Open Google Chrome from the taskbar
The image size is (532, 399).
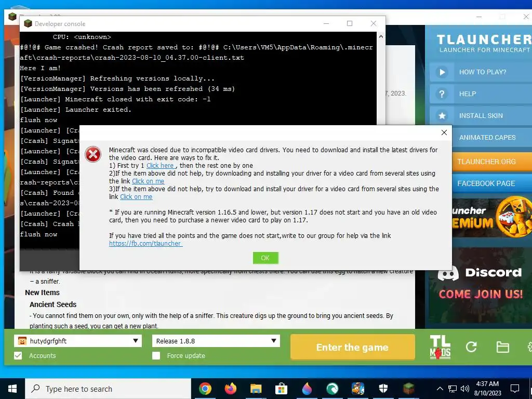pos(205,389)
